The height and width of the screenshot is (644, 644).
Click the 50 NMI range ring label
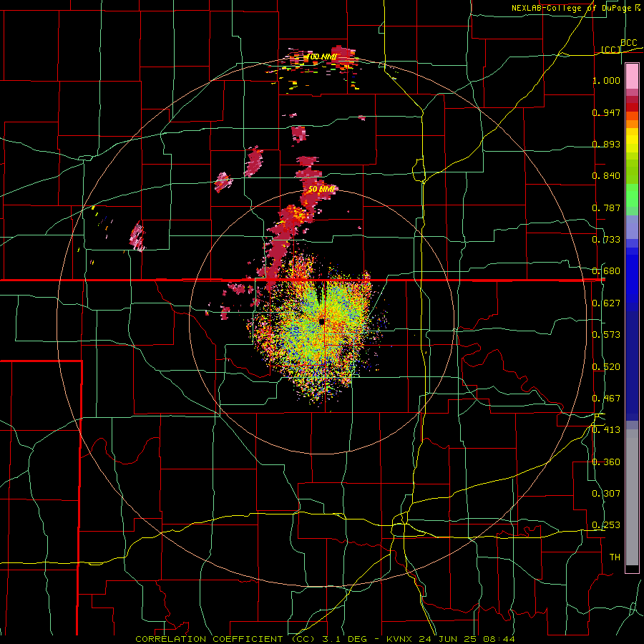[322, 189]
